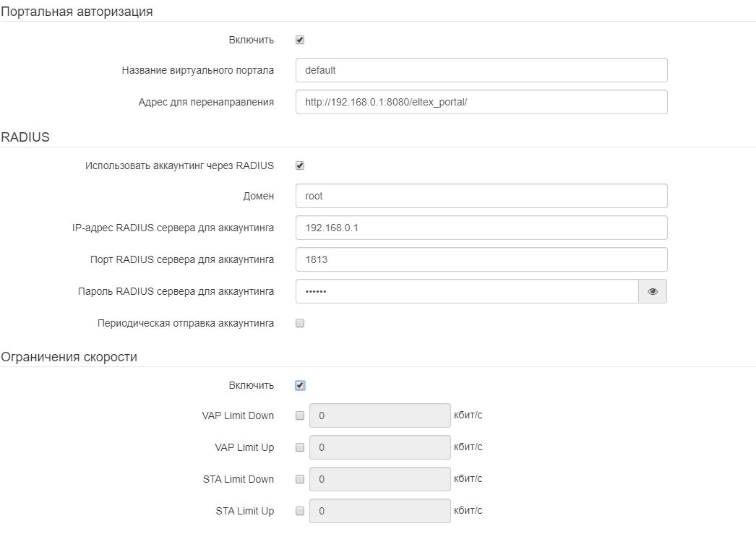Click STA Limit Down value field
756x534 pixels.
click(380, 479)
